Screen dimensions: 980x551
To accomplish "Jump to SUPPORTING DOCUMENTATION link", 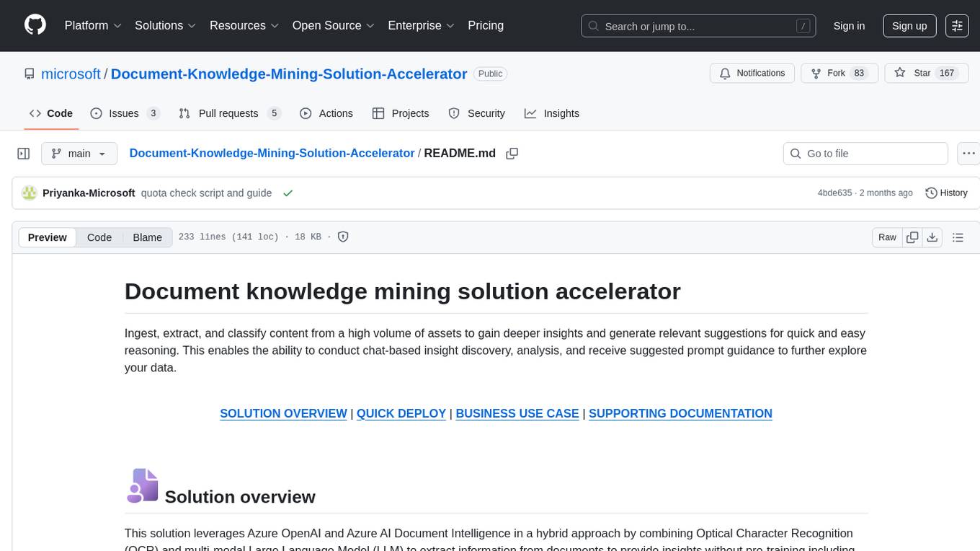I will 680,413.
